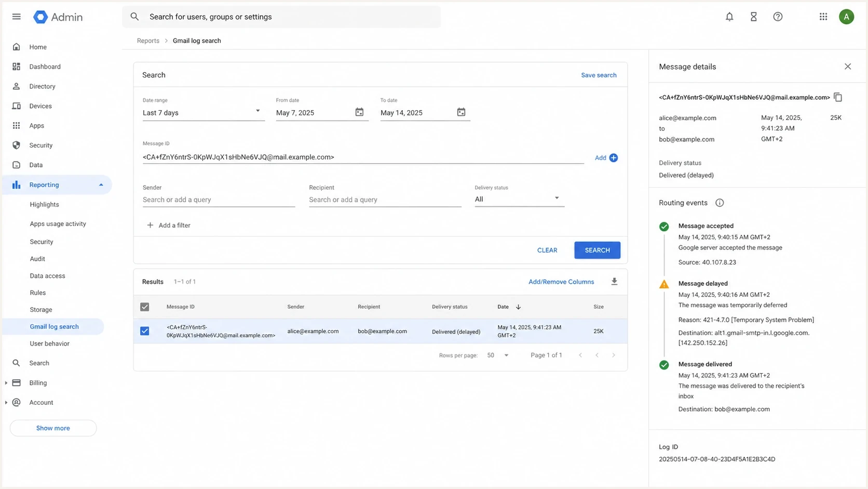This screenshot has width=868, height=489.
Task: Click the Message ID input field
Action: [x=363, y=157]
